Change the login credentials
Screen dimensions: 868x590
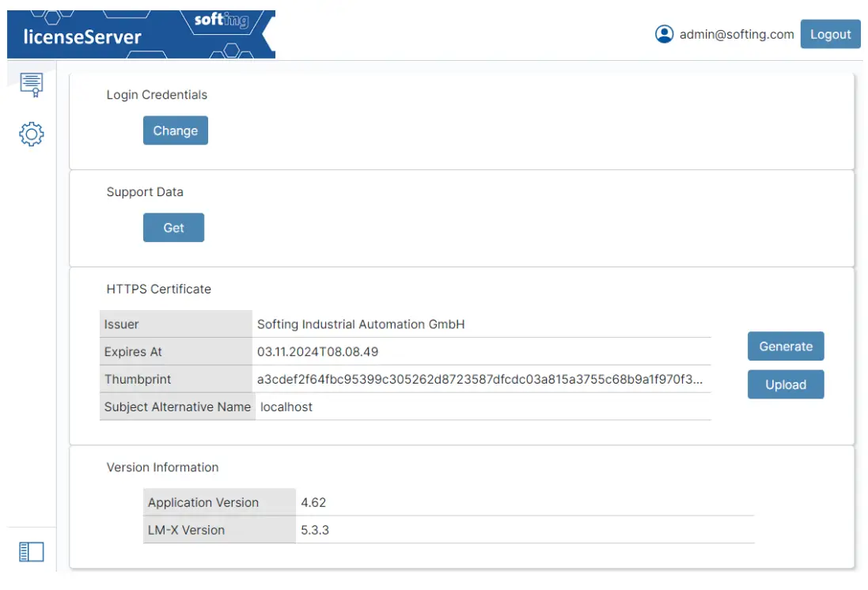click(x=176, y=130)
